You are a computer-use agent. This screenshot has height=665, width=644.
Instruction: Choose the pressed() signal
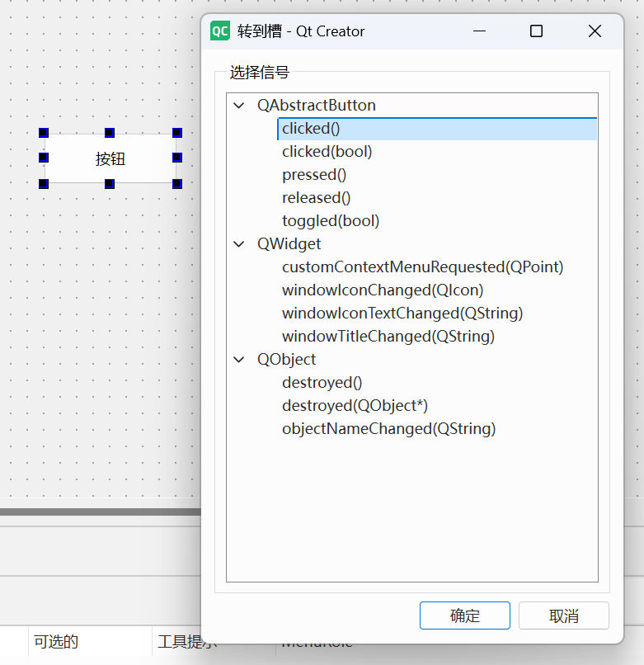point(314,175)
